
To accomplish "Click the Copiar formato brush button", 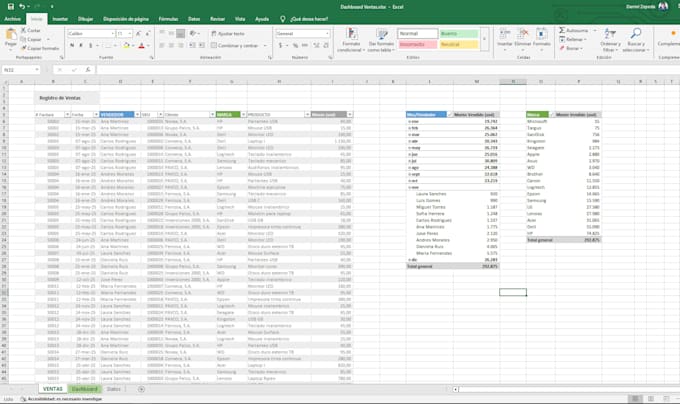I will pos(40,48).
